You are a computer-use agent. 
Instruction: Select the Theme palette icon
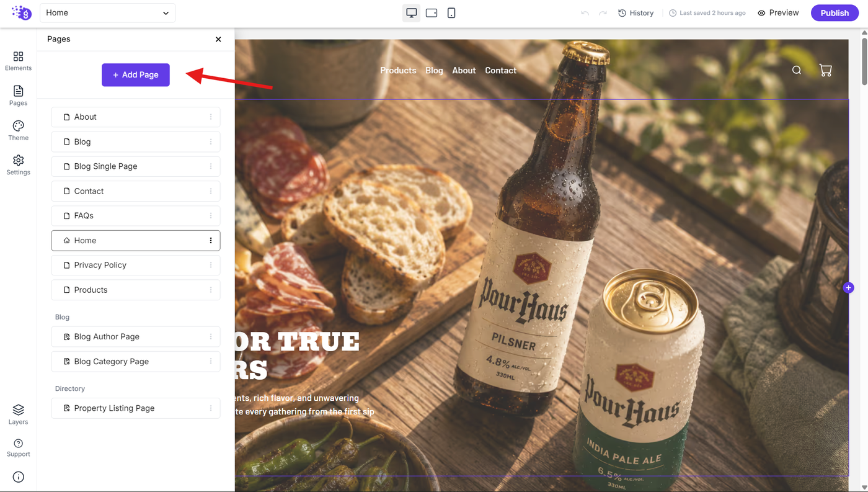tap(18, 126)
